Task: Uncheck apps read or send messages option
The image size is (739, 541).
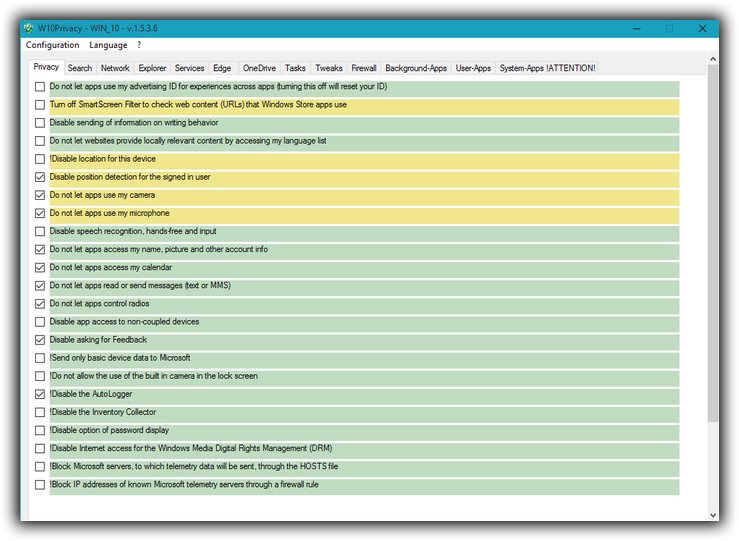Action: [x=40, y=286]
